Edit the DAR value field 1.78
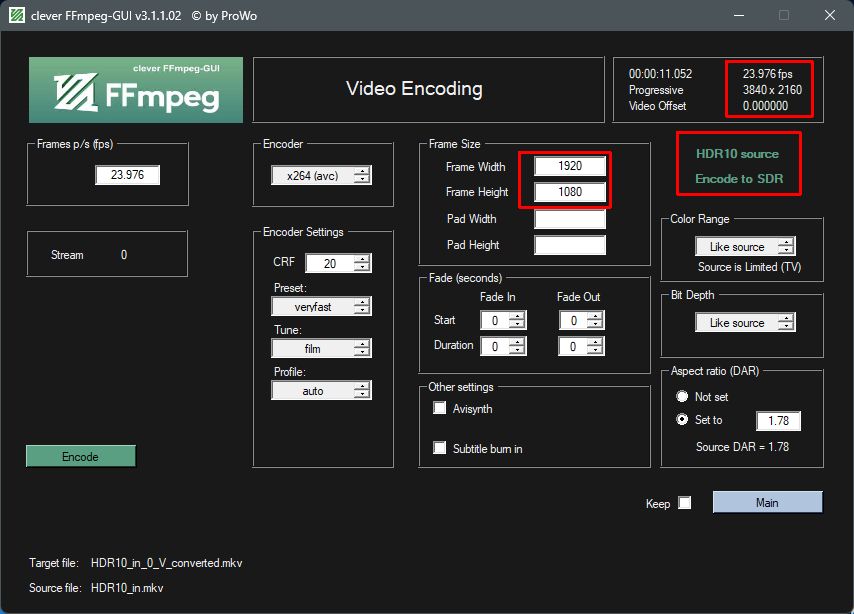 point(779,421)
